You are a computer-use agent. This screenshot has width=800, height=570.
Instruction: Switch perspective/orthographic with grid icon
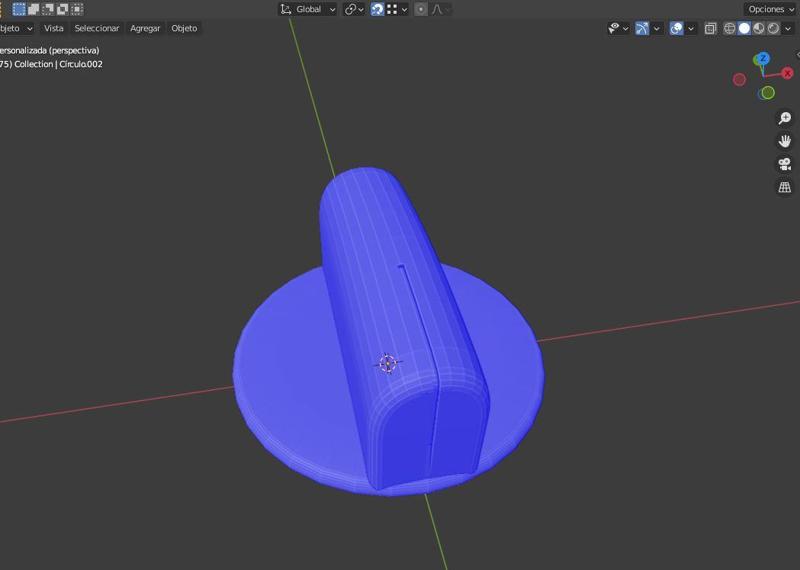[785, 187]
